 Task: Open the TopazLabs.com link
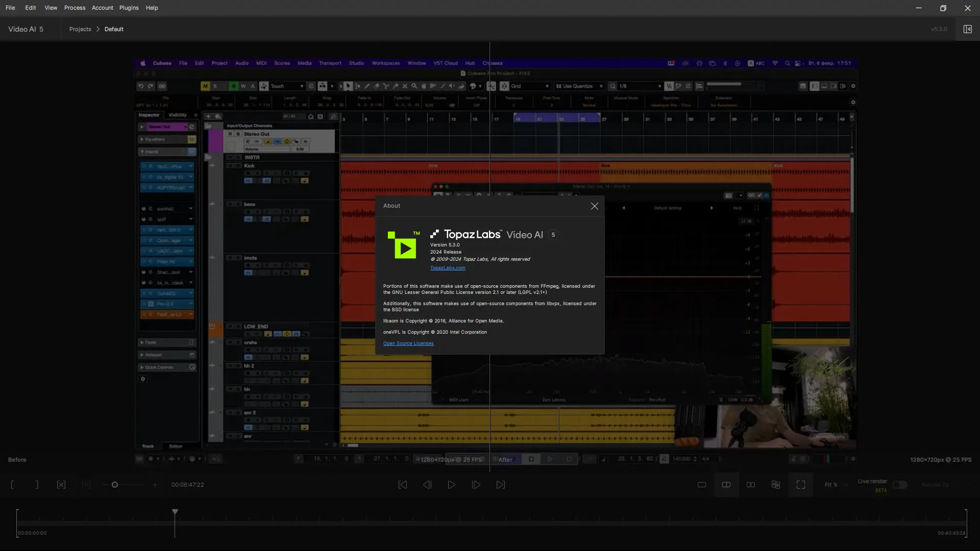click(447, 268)
